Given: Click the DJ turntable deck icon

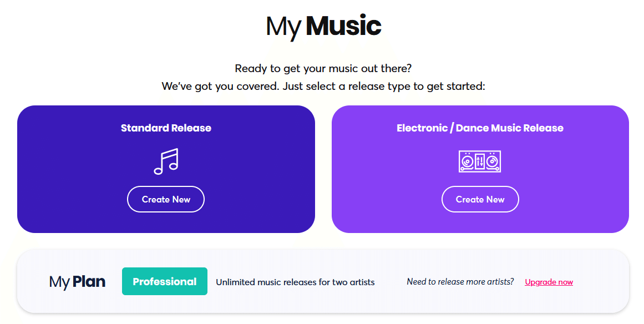Looking at the screenshot, I should pos(480,161).
